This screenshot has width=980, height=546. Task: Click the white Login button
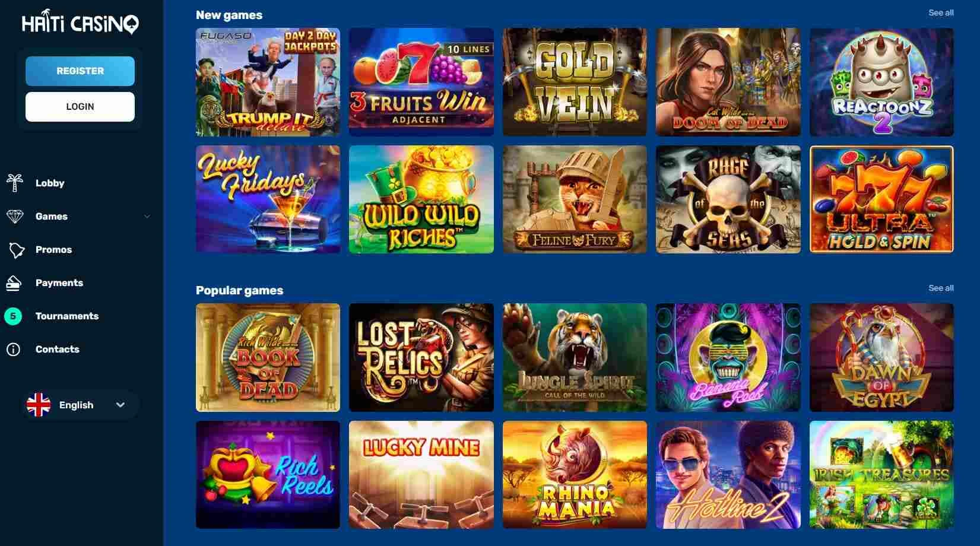point(80,107)
